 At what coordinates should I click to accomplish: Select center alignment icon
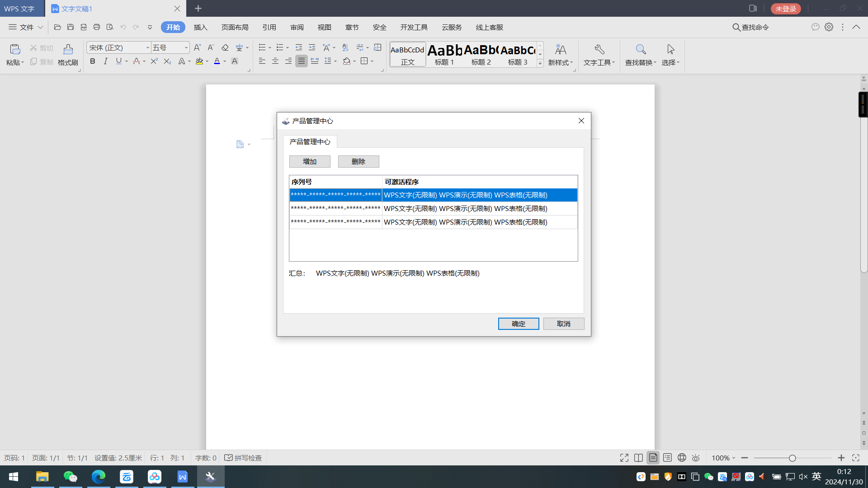tap(275, 61)
